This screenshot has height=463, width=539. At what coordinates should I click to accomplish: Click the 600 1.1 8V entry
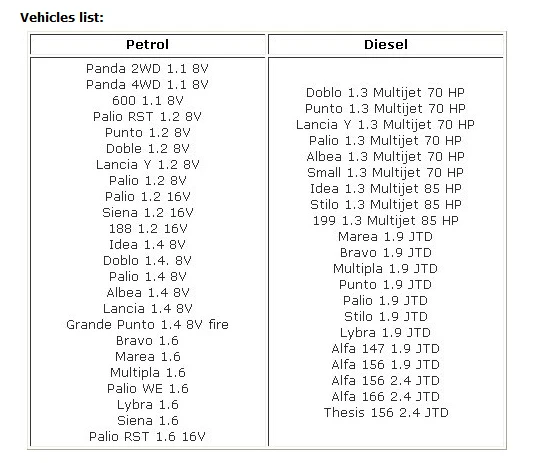(x=147, y=100)
